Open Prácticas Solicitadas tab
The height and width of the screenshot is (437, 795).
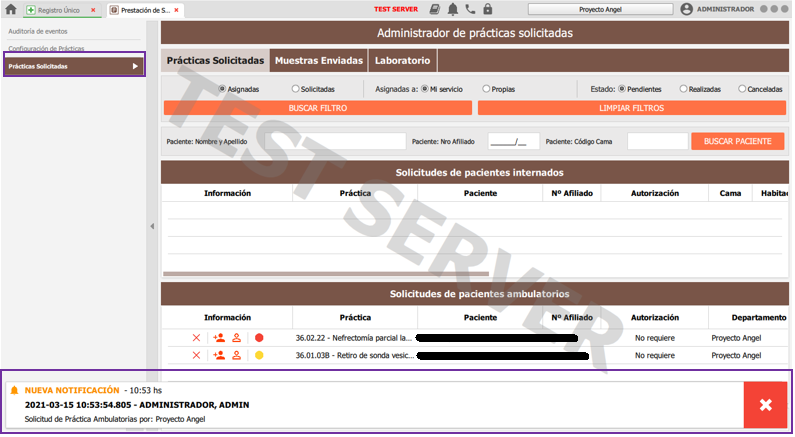[x=215, y=60]
